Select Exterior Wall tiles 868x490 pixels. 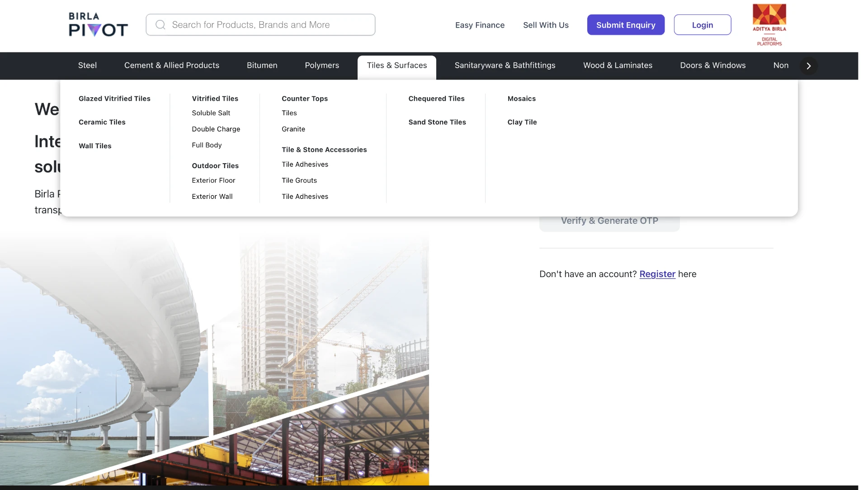coord(212,197)
